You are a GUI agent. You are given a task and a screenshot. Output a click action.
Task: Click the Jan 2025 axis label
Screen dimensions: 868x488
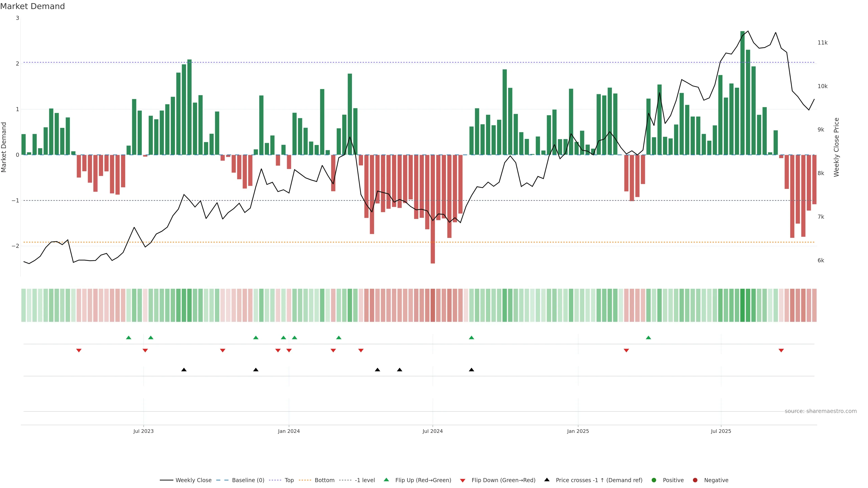(578, 431)
